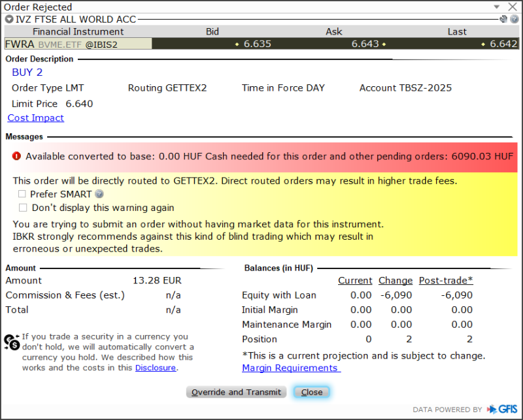Open the title bar dropdown arrow menu
523x420 pixels.
497,7
